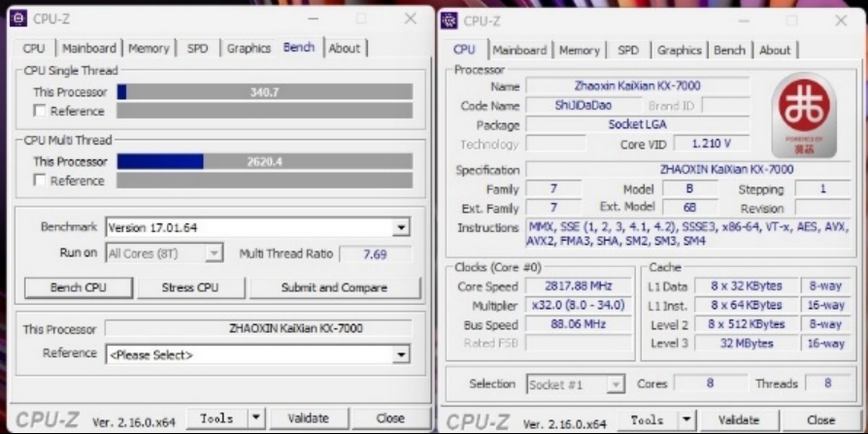The image size is (868, 434).
Task: Click the Threads count value 8
Action: click(x=828, y=384)
